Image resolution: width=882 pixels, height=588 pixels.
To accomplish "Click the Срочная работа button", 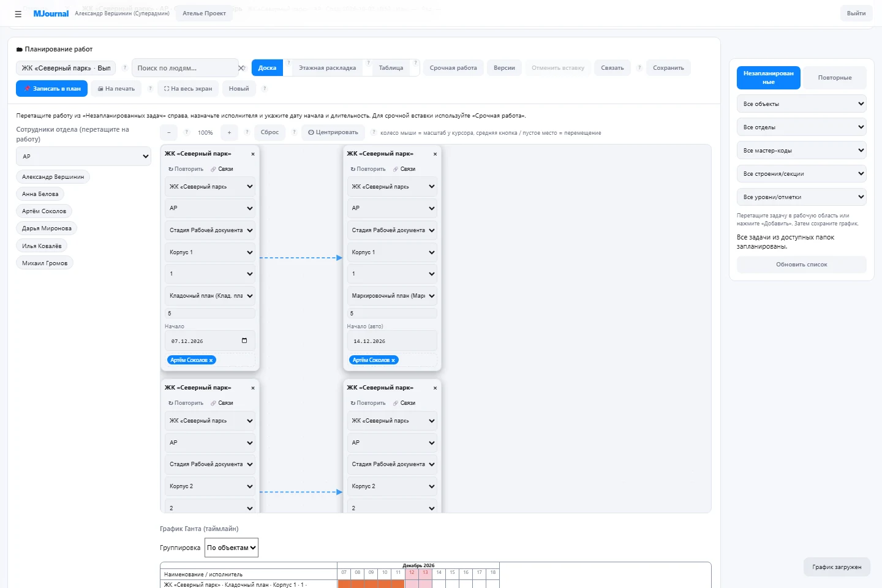I will 453,68.
